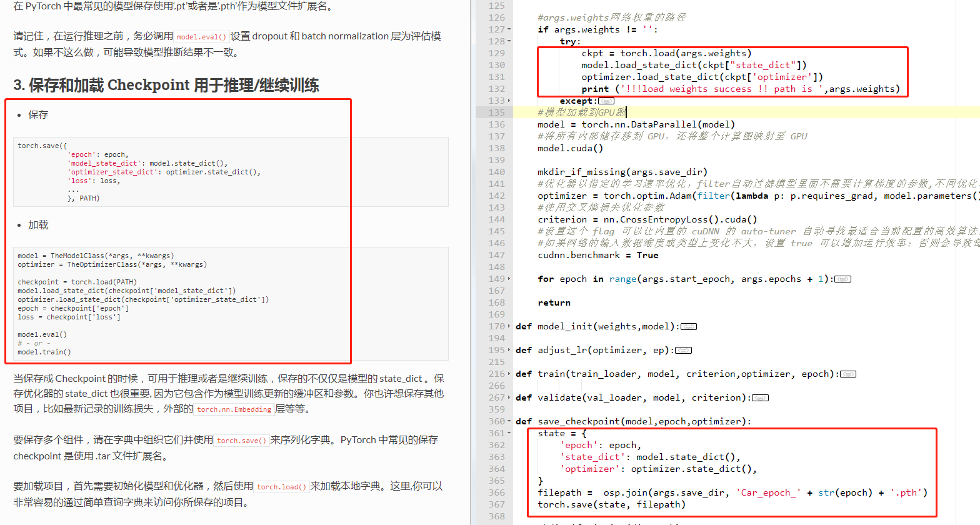This screenshot has height=525, width=980.
Task: Click 'filepath = osp.join(args.save_dir' line
Action: point(732,492)
